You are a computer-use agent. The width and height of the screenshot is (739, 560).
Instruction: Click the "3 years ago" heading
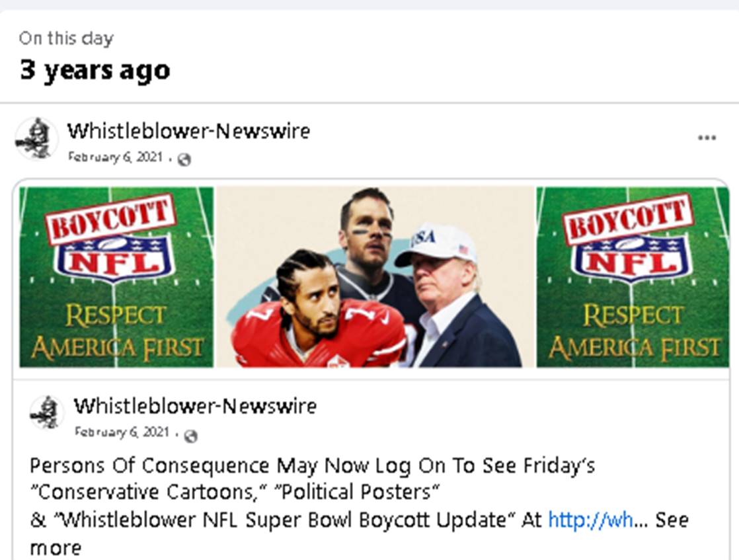click(95, 69)
